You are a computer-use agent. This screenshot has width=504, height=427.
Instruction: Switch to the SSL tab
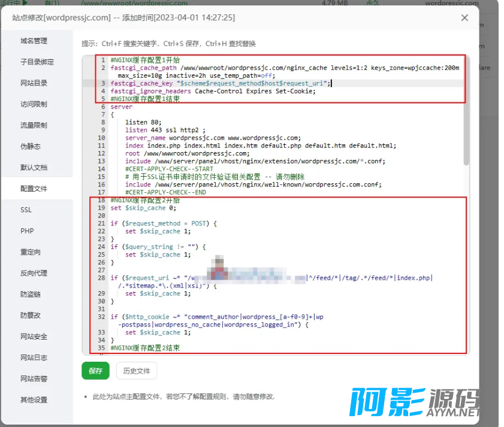26,210
